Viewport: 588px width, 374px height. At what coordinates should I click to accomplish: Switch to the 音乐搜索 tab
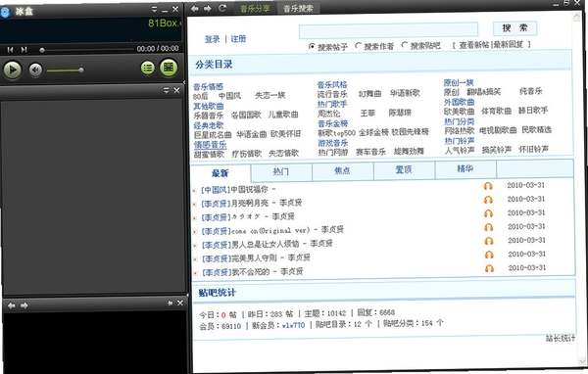pos(298,8)
